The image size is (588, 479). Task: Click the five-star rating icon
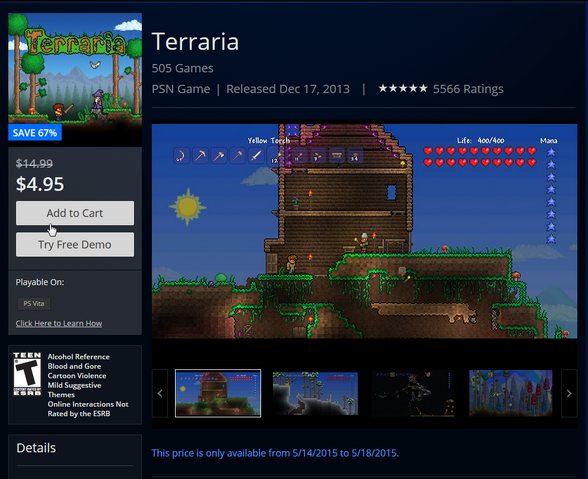pyautogui.click(x=403, y=89)
